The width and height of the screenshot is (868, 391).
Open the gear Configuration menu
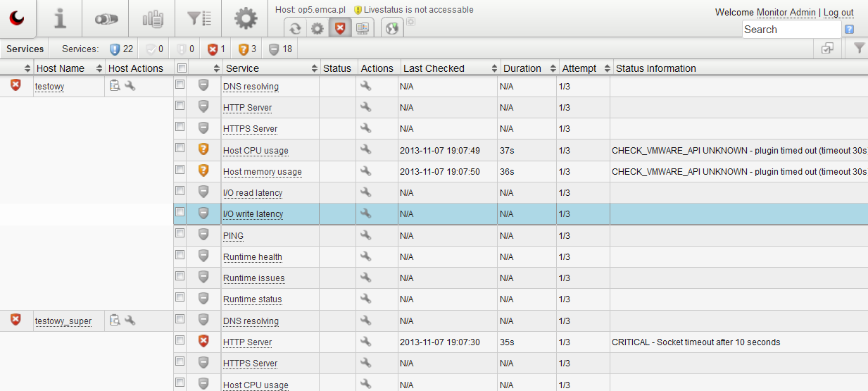coord(245,19)
